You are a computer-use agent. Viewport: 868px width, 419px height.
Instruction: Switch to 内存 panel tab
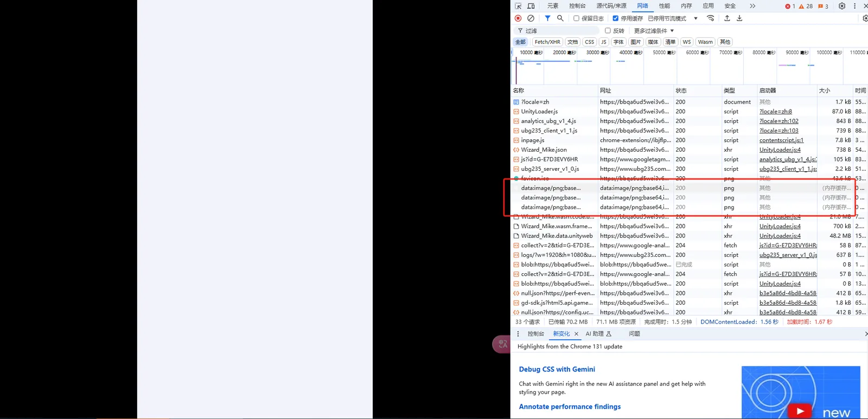[x=686, y=6]
